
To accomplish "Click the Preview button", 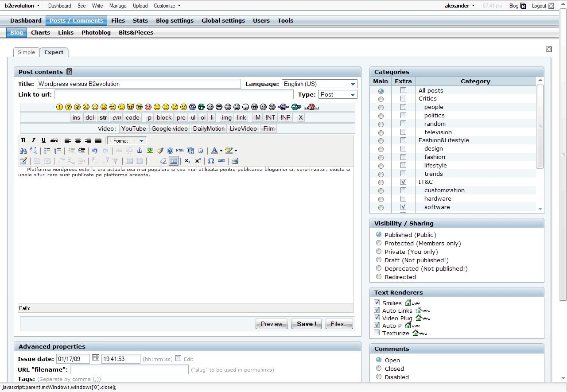I will [272, 324].
